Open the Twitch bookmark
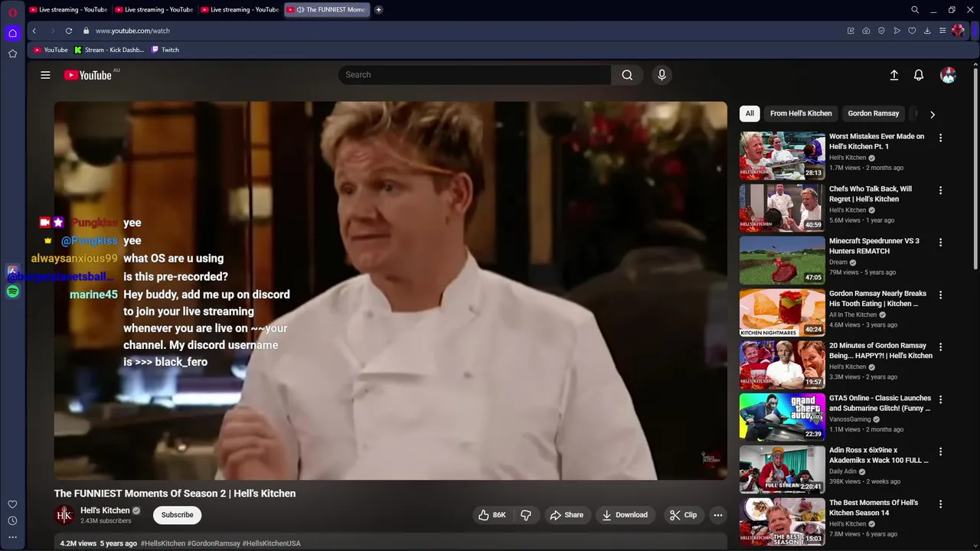 click(x=165, y=50)
